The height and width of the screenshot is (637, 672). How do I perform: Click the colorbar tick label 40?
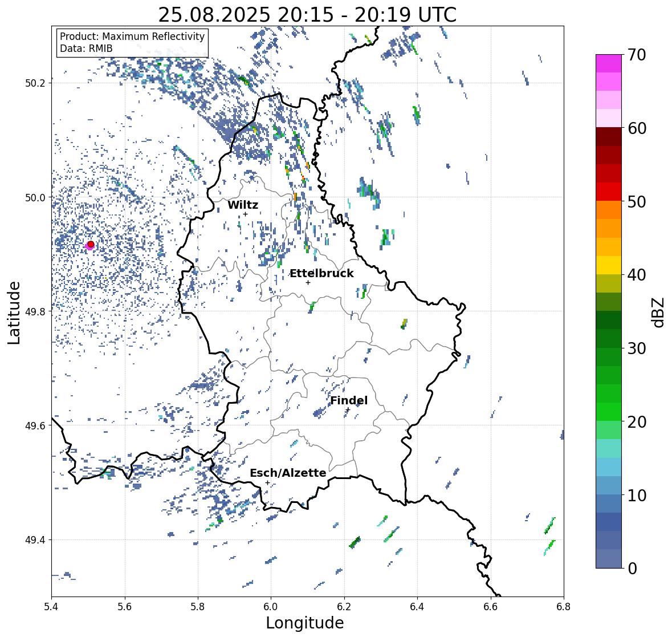(637, 275)
